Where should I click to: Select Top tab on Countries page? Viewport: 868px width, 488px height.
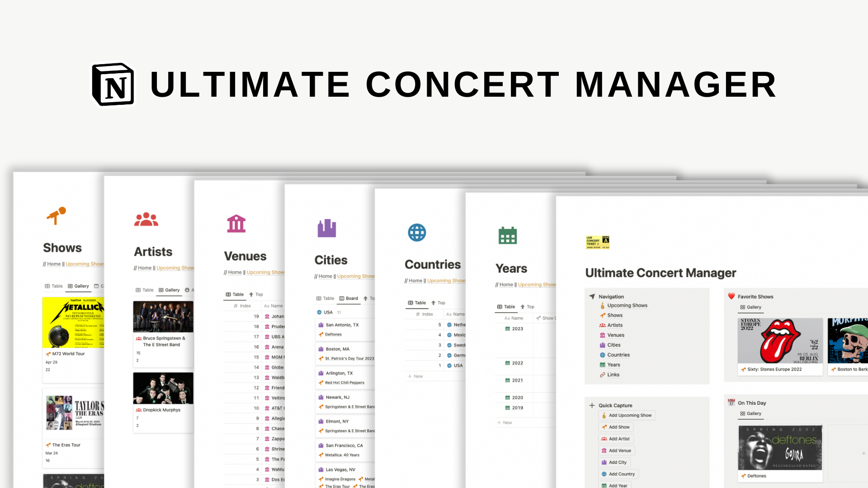pos(438,303)
